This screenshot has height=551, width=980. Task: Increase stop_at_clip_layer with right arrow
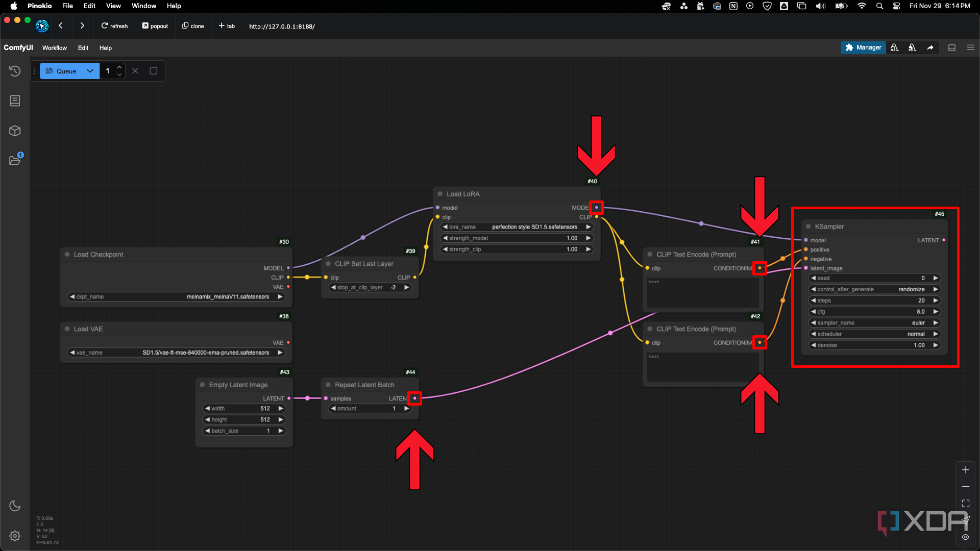click(x=406, y=287)
